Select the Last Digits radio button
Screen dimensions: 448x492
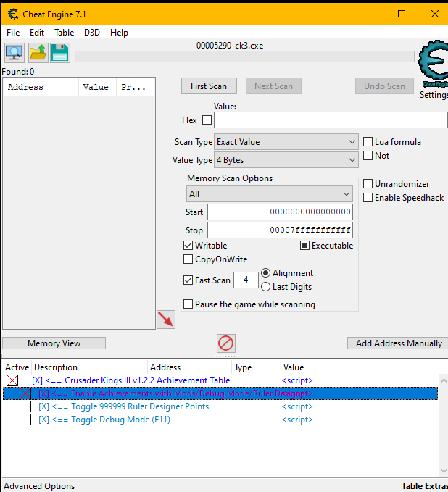[x=265, y=287]
